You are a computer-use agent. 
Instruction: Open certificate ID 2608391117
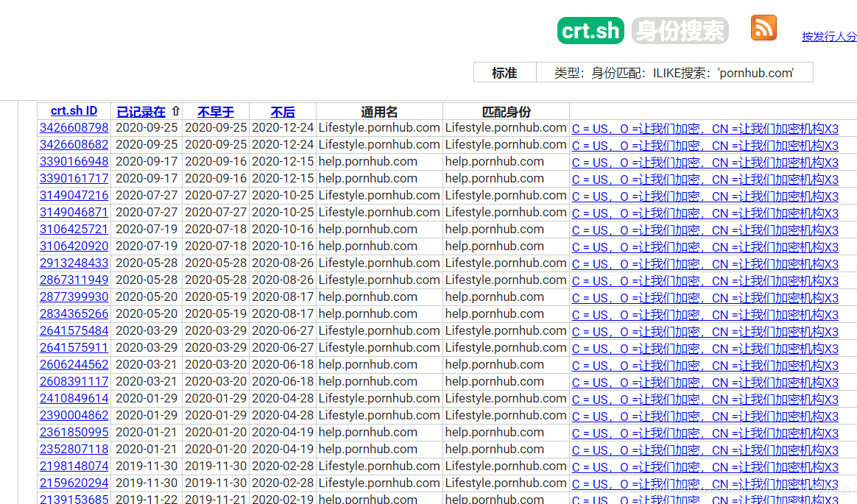pos(74,382)
